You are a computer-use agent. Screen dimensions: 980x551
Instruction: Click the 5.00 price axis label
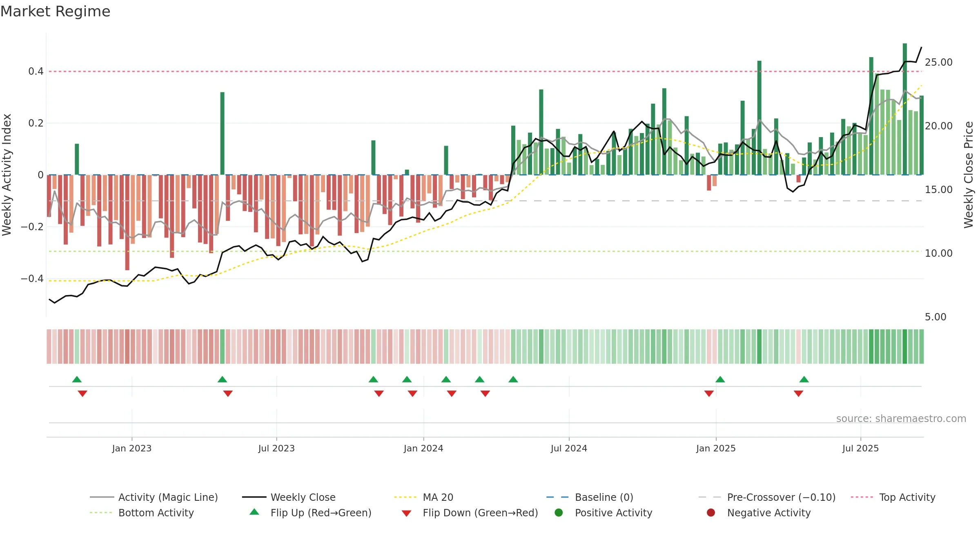tap(935, 317)
